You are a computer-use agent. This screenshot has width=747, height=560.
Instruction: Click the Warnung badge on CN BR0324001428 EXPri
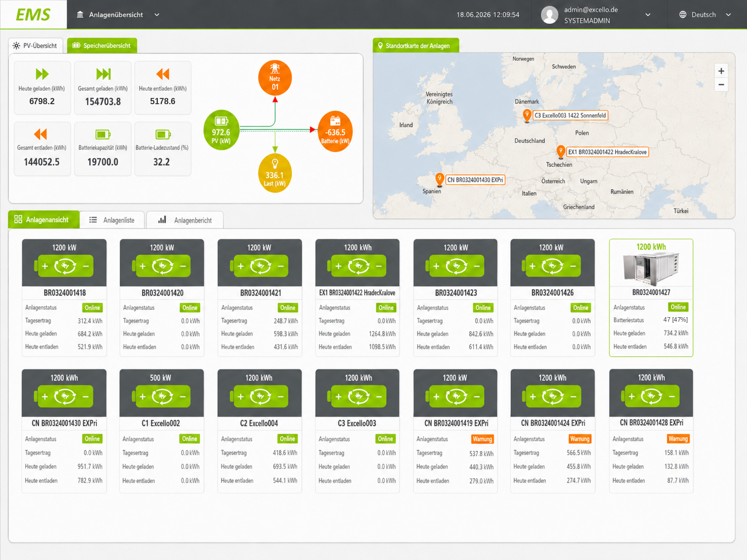(x=678, y=439)
